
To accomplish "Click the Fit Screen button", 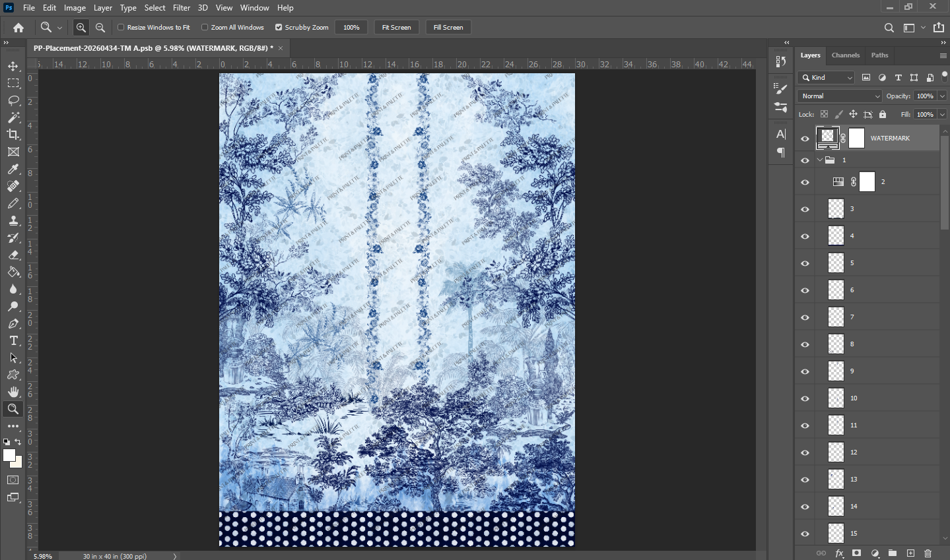I will [x=396, y=28].
